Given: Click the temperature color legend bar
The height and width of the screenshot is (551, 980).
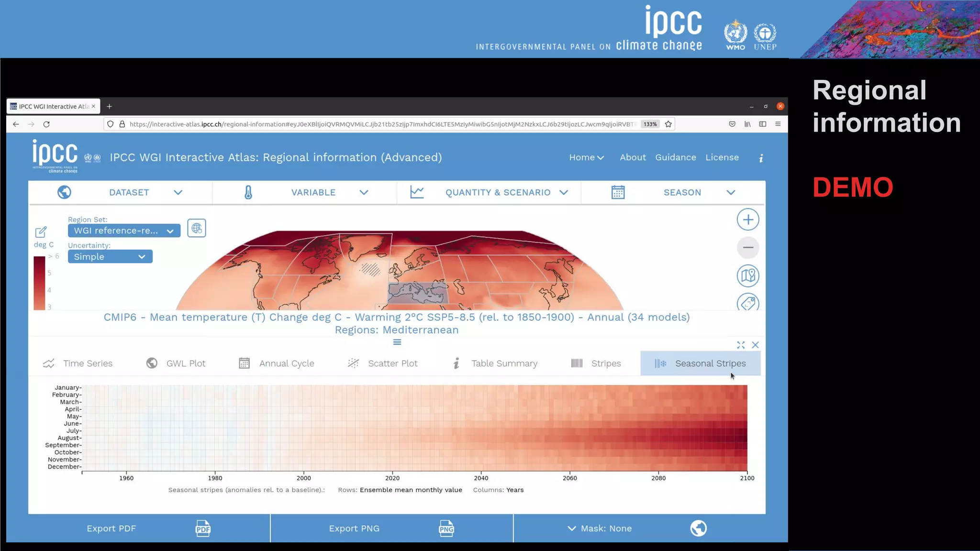Looking at the screenshot, I should click(x=39, y=283).
